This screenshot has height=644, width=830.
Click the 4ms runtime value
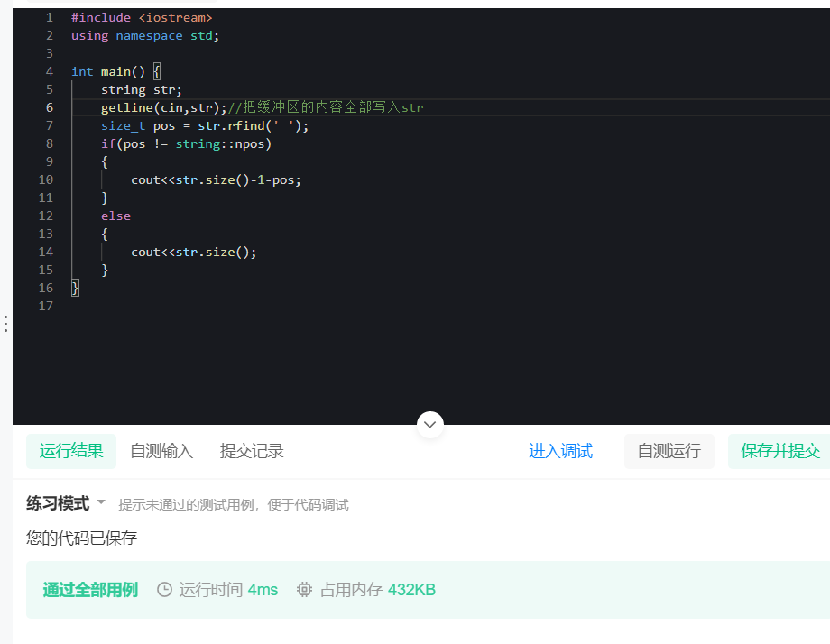coord(263,590)
